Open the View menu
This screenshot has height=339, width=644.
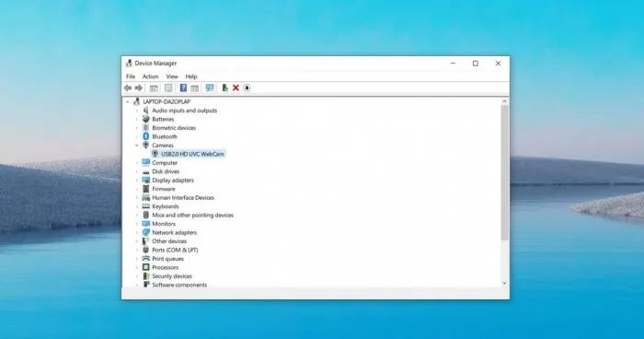172,76
